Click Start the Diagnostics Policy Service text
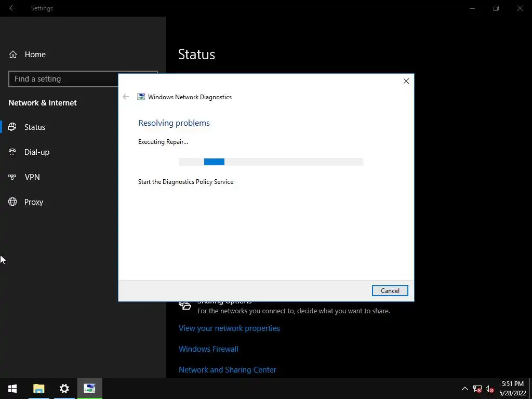The image size is (532, 399). point(185,182)
